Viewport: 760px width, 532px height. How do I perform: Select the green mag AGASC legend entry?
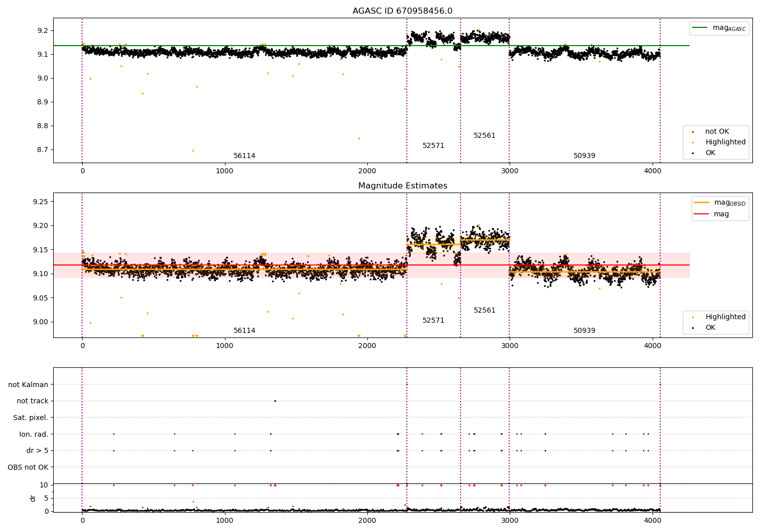click(719, 28)
